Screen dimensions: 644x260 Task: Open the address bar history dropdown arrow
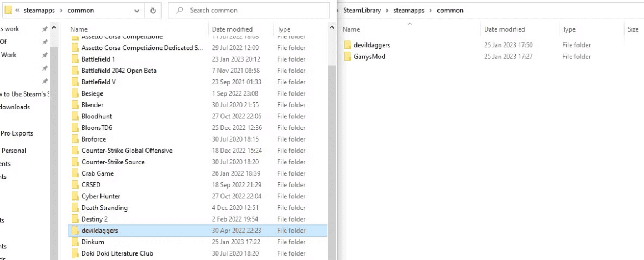[x=137, y=11]
